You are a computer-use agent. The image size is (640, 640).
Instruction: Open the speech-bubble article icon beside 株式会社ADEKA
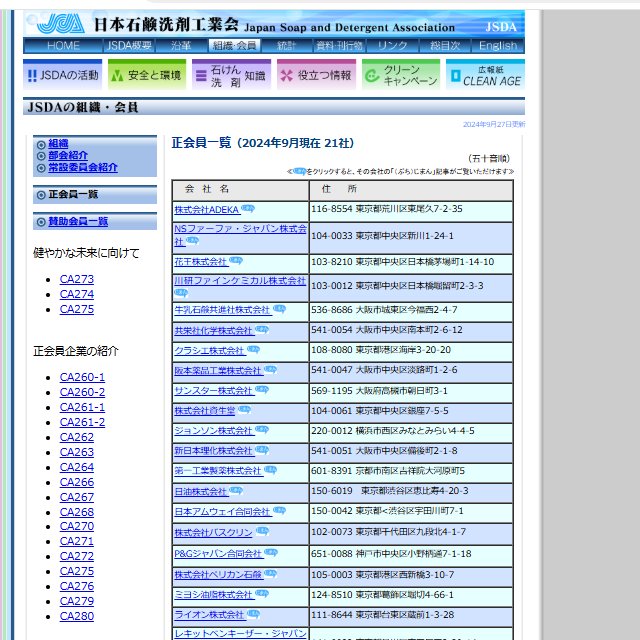click(248, 209)
